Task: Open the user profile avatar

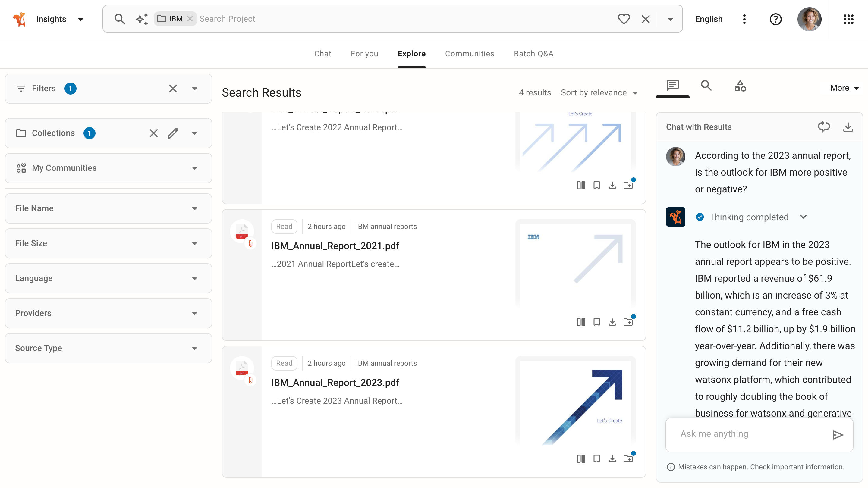Action: 809,19
